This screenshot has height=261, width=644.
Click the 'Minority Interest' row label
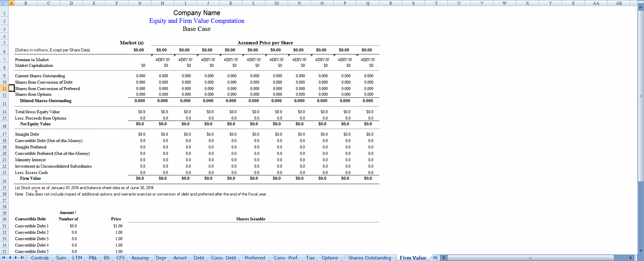tap(30, 160)
